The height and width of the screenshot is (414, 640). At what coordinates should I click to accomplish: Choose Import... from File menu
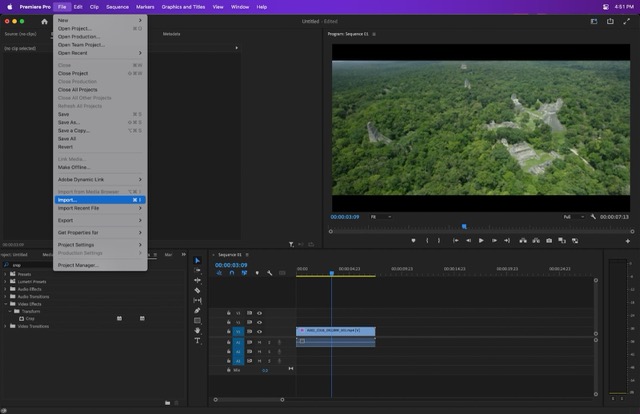click(67, 199)
